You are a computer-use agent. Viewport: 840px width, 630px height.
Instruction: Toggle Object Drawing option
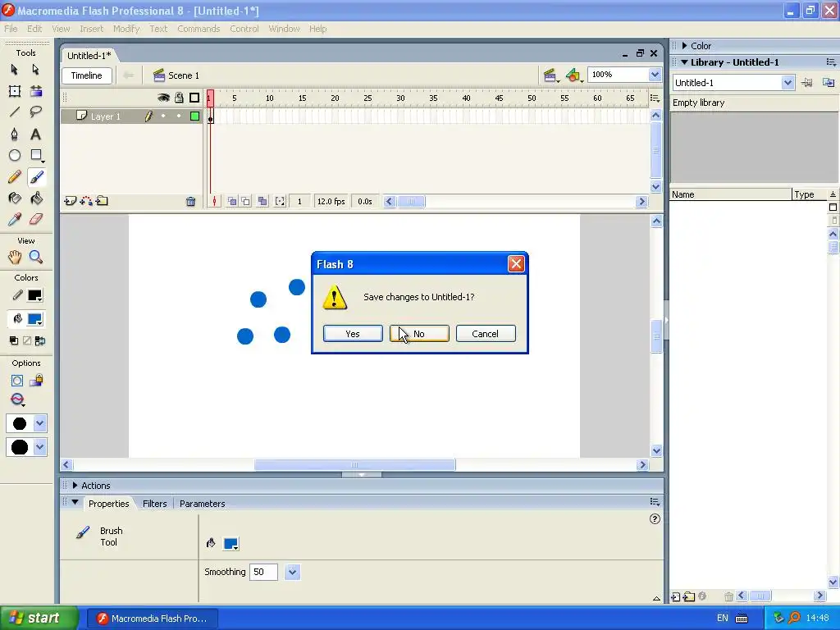coord(16,381)
